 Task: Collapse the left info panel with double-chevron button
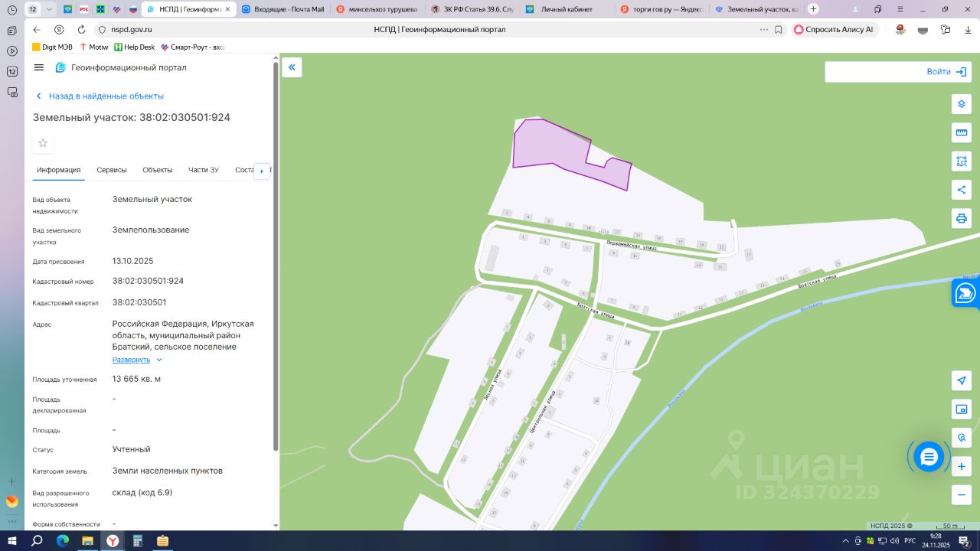click(292, 67)
